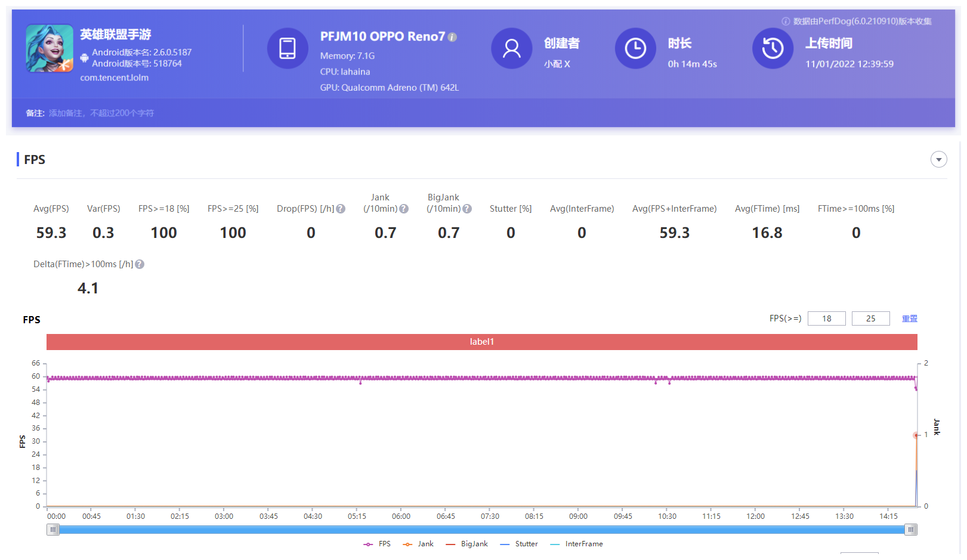Click the left handle of chart range slider
This screenshot has height=560, width=967.
[53, 530]
